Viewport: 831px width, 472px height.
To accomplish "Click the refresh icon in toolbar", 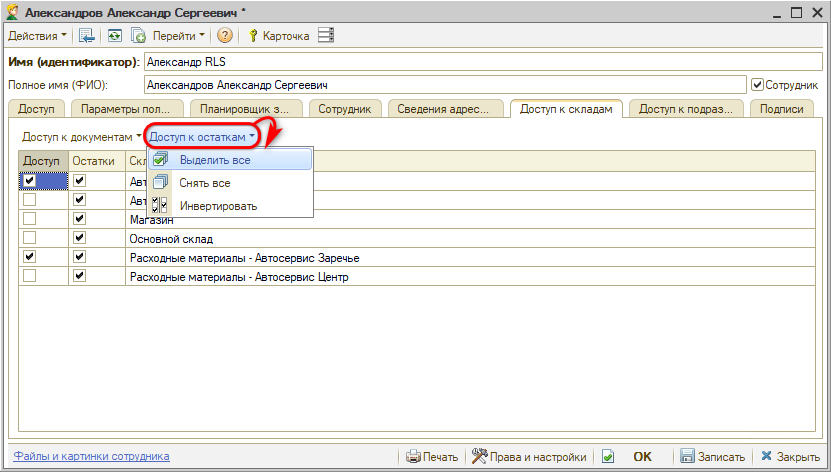I will click(x=115, y=36).
